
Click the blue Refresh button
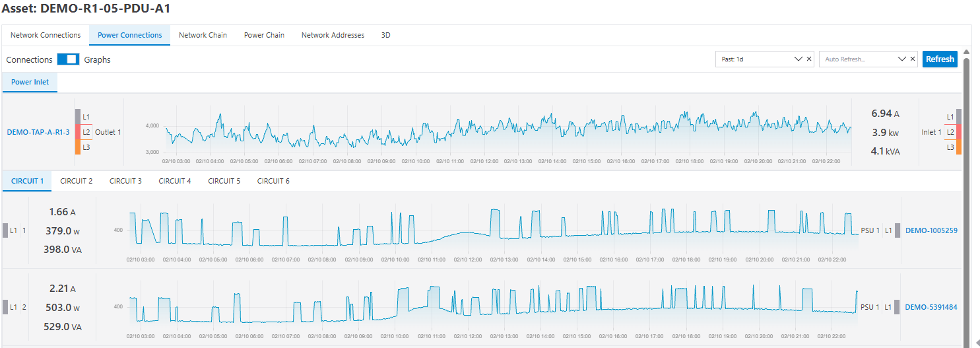click(940, 59)
